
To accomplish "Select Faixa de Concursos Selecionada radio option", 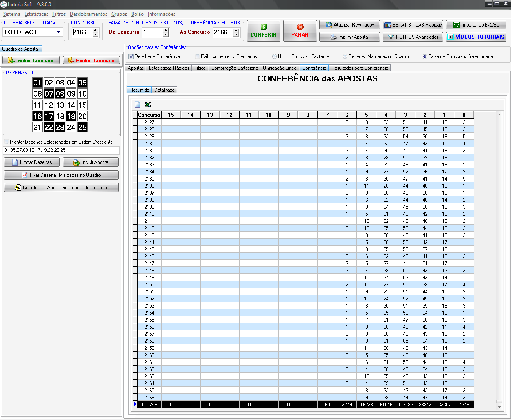I will pos(425,56).
